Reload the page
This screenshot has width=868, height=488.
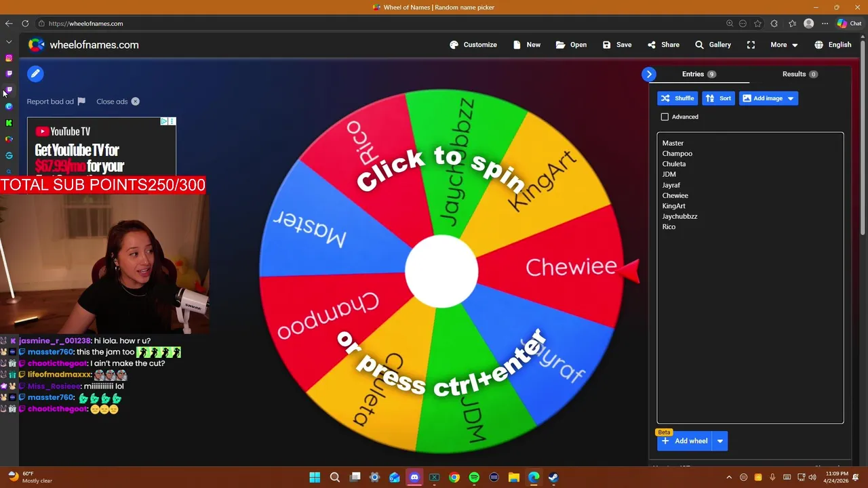pos(25,24)
